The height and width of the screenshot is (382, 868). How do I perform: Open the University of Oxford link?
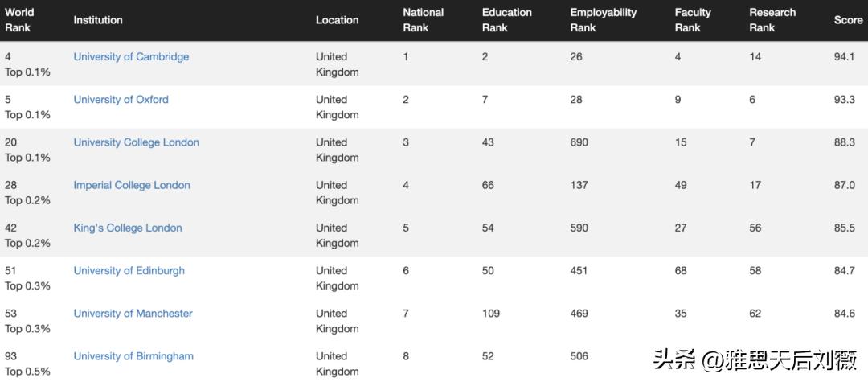(x=121, y=99)
